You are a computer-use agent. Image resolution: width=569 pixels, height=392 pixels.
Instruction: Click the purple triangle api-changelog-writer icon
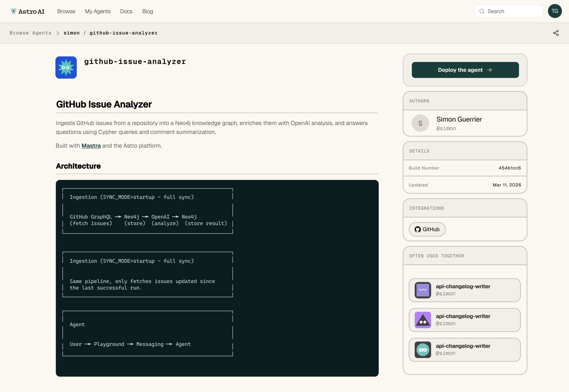[x=423, y=320]
